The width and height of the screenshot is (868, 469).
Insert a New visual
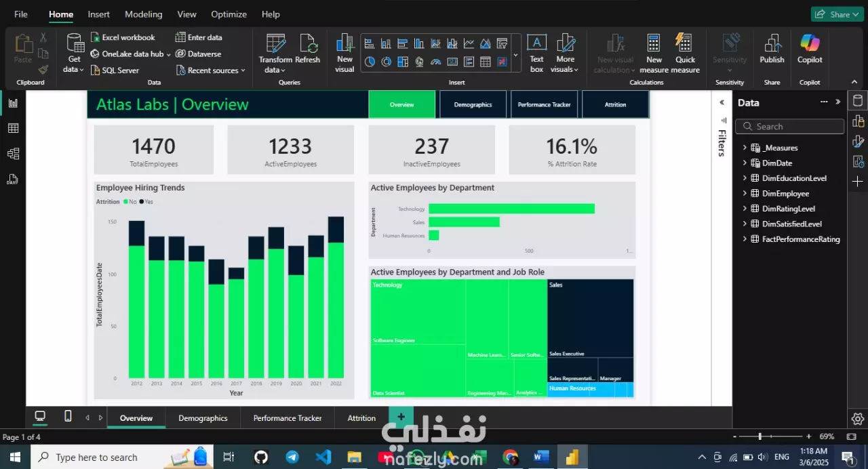coord(344,53)
